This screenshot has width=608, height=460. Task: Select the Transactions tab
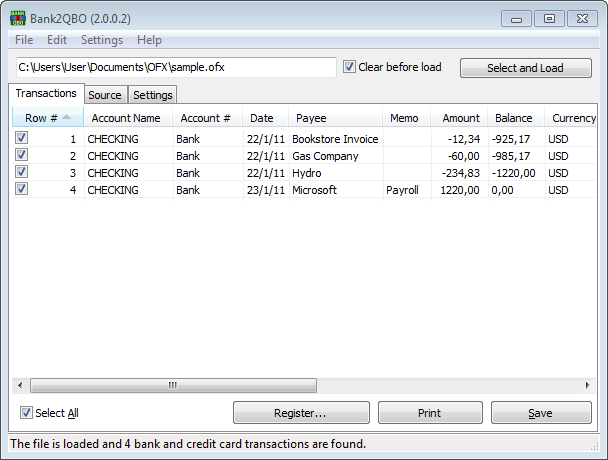[x=46, y=93]
